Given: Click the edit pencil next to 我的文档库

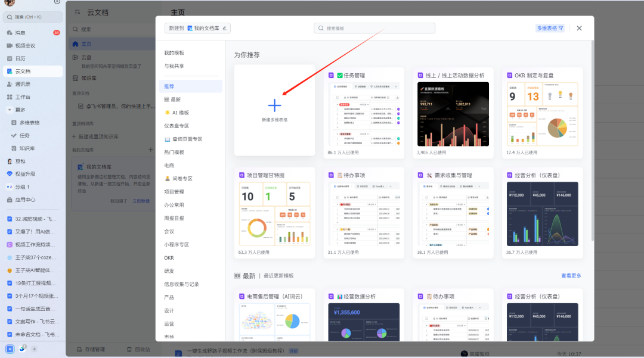Looking at the screenshot, I should coord(225,29).
